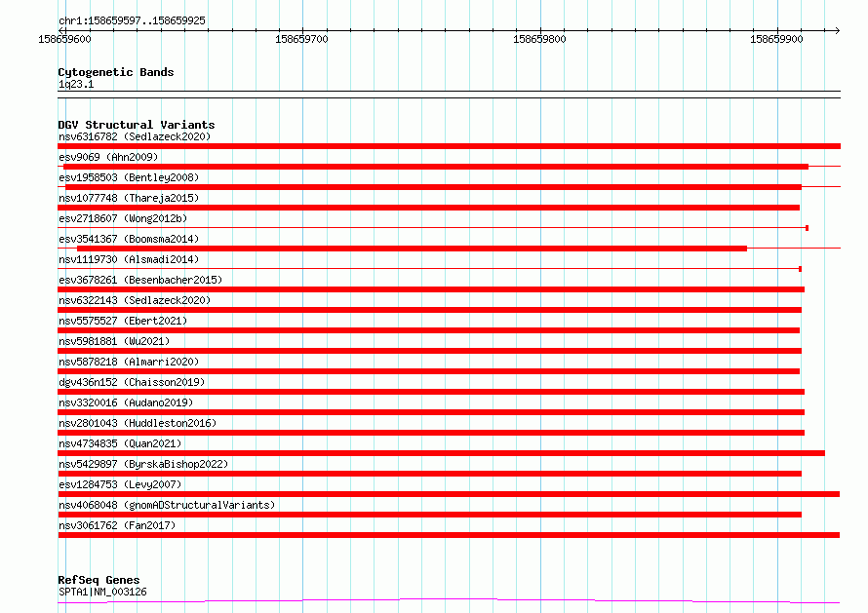The image size is (868, 613).
Task: Click the red bar under esv9069
Action: [436, 167]
